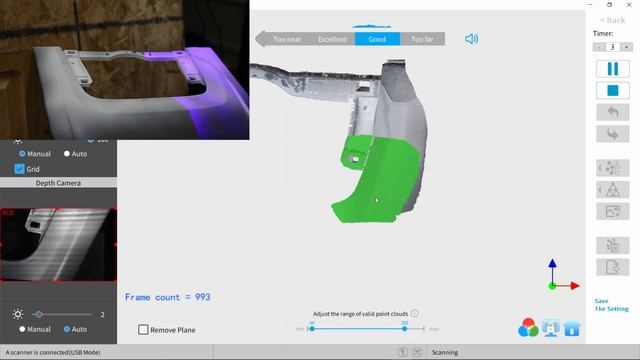Click the RGB color circles icon
This screenshot has height=360, width=640.
(x=528, y=328)
